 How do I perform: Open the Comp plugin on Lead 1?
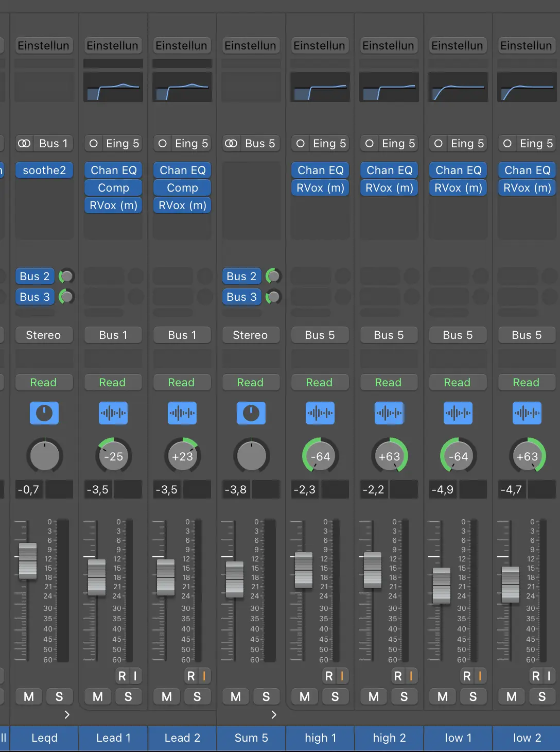pos(113,187)
